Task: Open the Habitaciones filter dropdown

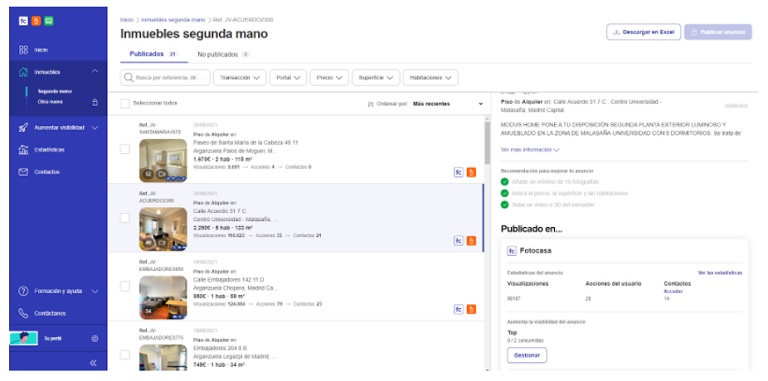Action: [431, 77]
